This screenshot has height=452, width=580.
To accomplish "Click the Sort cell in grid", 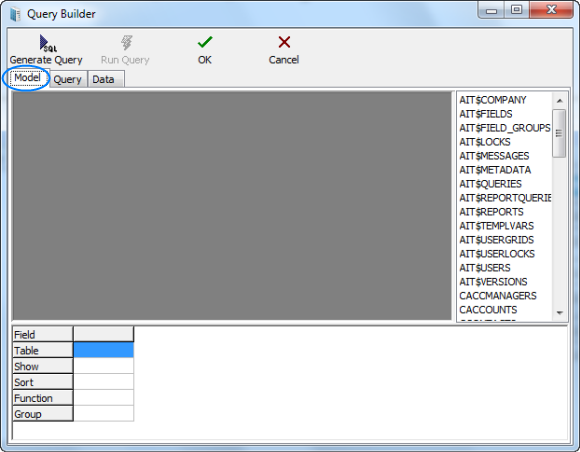I will tap(104, 382).
